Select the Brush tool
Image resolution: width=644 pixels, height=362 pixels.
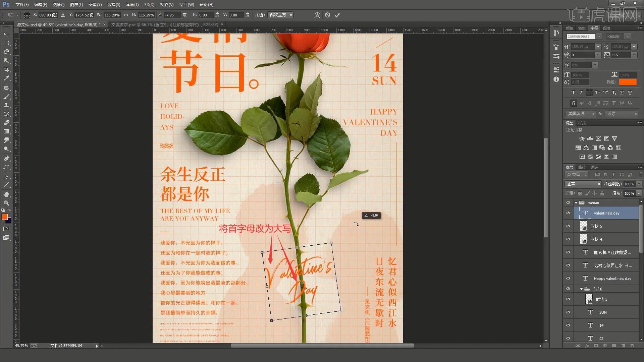click(x=6, y=97)
